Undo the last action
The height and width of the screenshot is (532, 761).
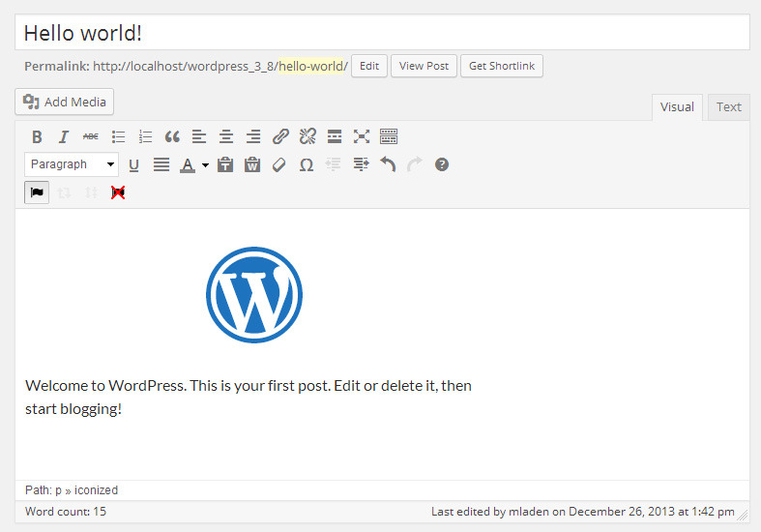388,165
